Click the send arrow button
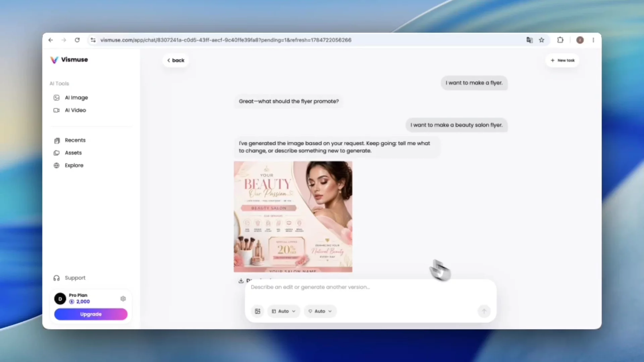Image resolution: width=644 pixels, height=362 pixels. click(x=484, y=311)
